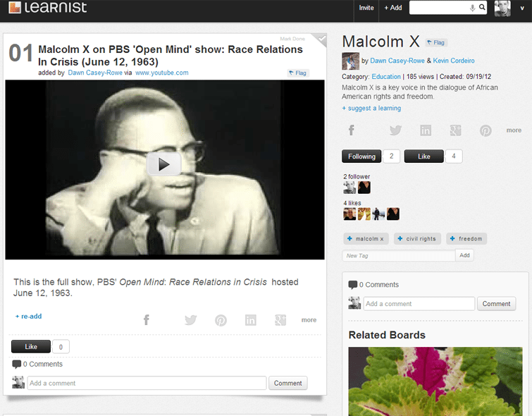The width and height of the screenshot is (532, 416).
Task: Share the board on Twitter
Action: (395, 130)
